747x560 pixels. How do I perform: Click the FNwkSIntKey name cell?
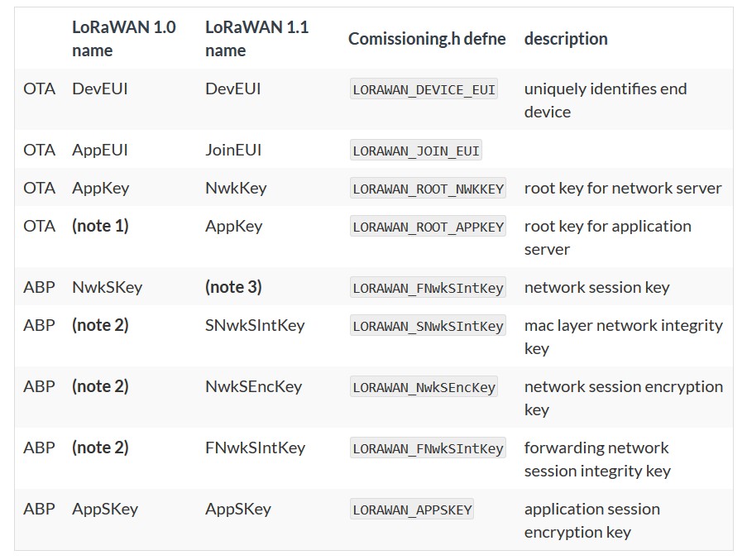pos(256,448)
